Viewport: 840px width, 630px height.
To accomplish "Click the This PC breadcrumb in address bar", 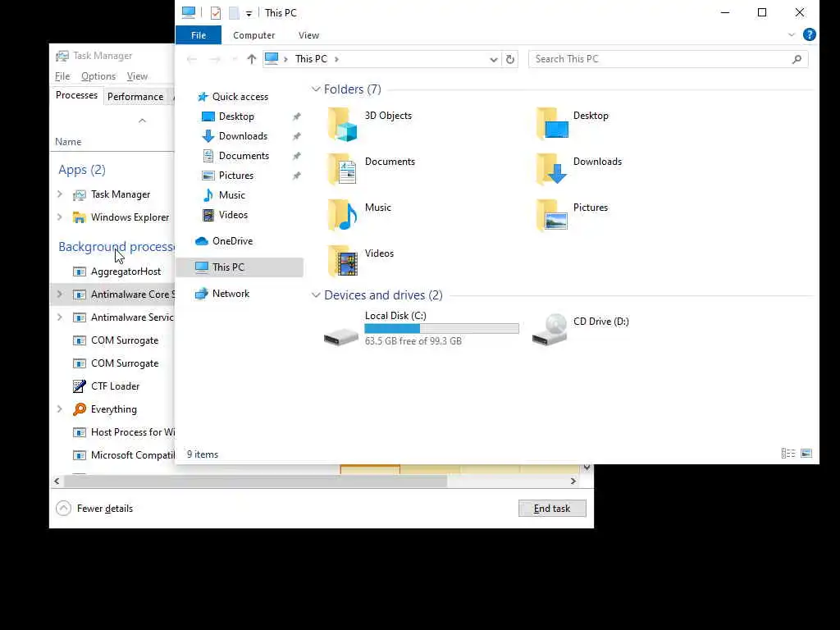I will coord(311,59).
